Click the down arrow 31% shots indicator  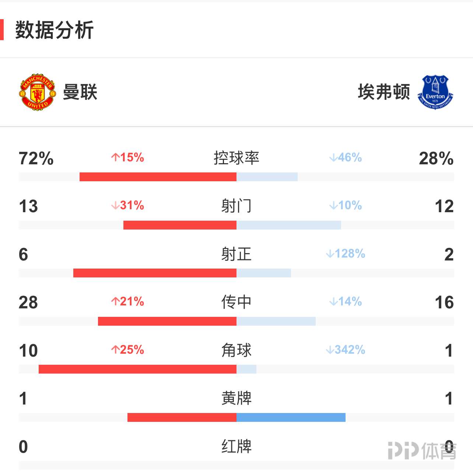point(127,206)
